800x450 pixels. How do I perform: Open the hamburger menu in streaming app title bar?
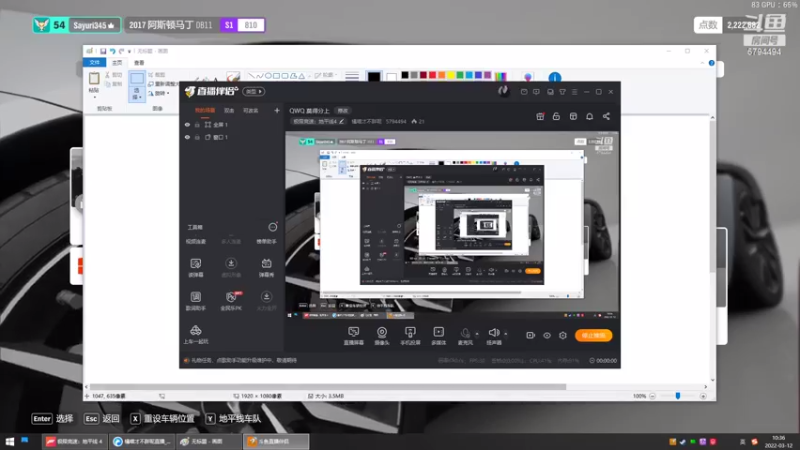pos(574,92)
